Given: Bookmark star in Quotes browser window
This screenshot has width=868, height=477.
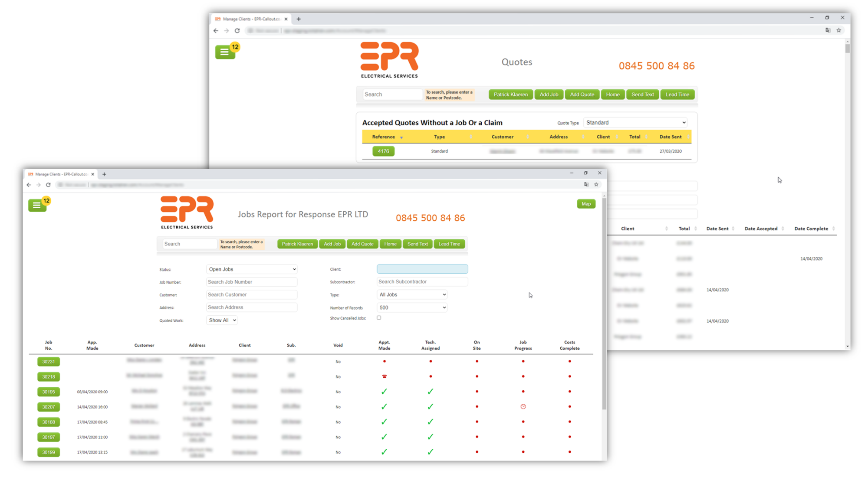Looking at the screenshot, I should point(838,30).
